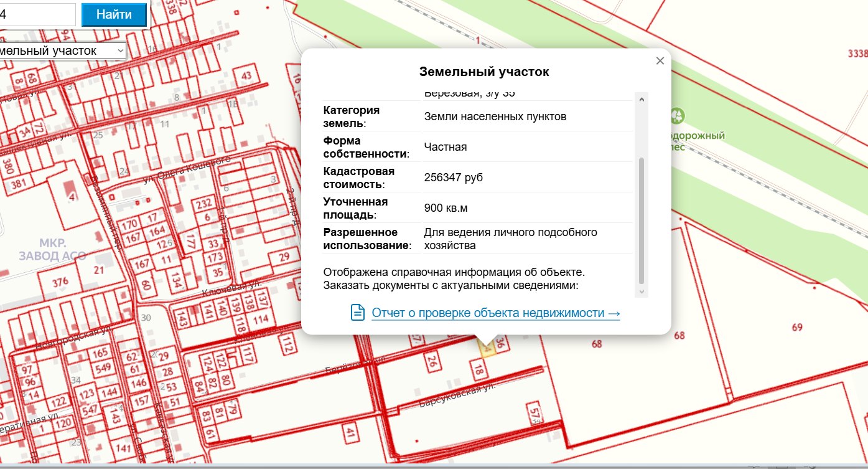Close the Земельный участок popup
This screenshot has width=868, height=469.
click(660, 60)
